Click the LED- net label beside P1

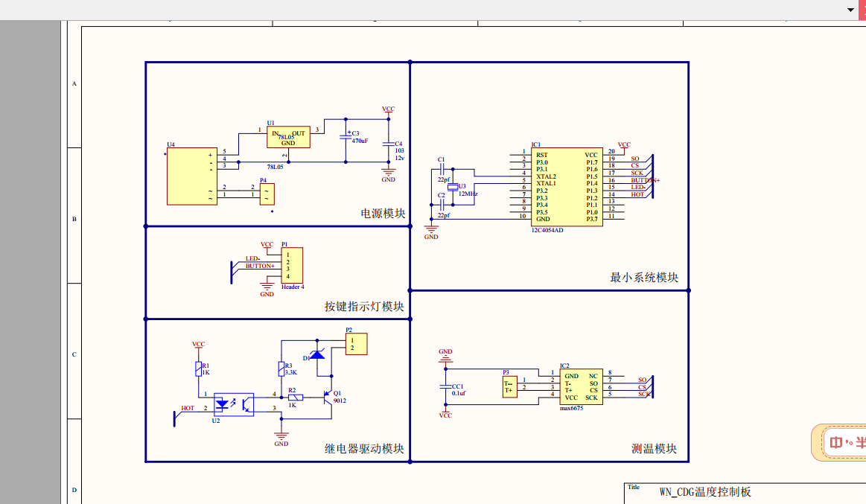pyautogui.click(x=252, y=258)
